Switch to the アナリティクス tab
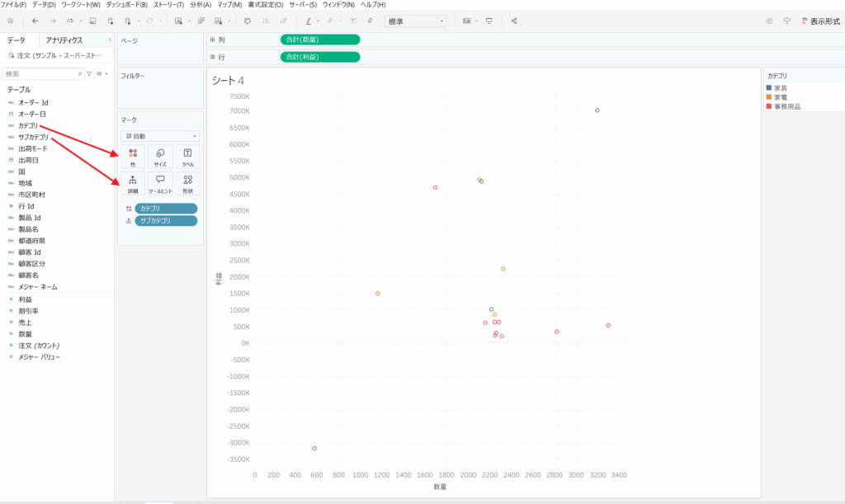 64,40
